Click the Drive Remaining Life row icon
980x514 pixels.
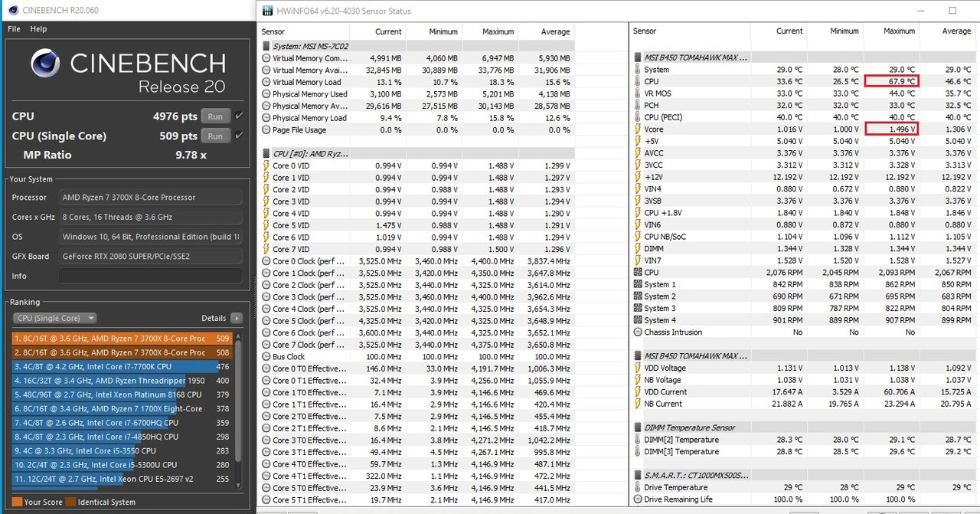(x=638, y=499)
